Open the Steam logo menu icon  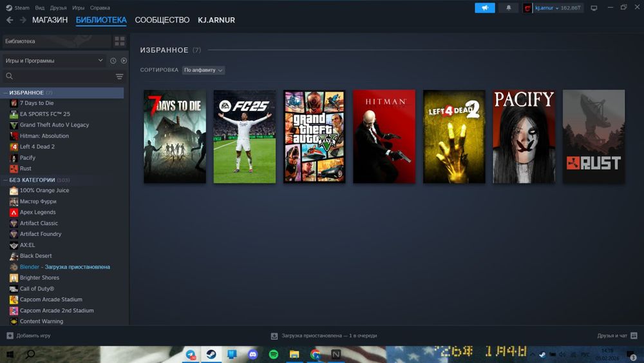(x=8, y=8)
